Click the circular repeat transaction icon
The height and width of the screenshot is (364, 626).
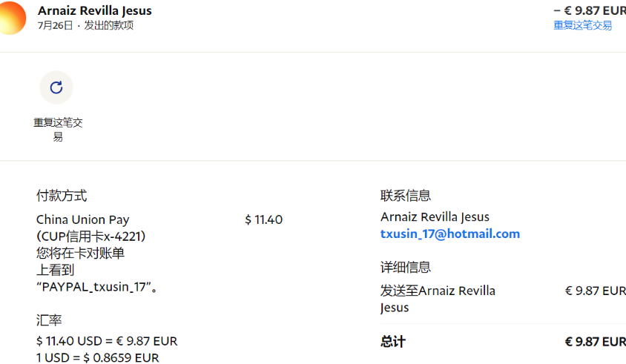(x=56, y=87)
